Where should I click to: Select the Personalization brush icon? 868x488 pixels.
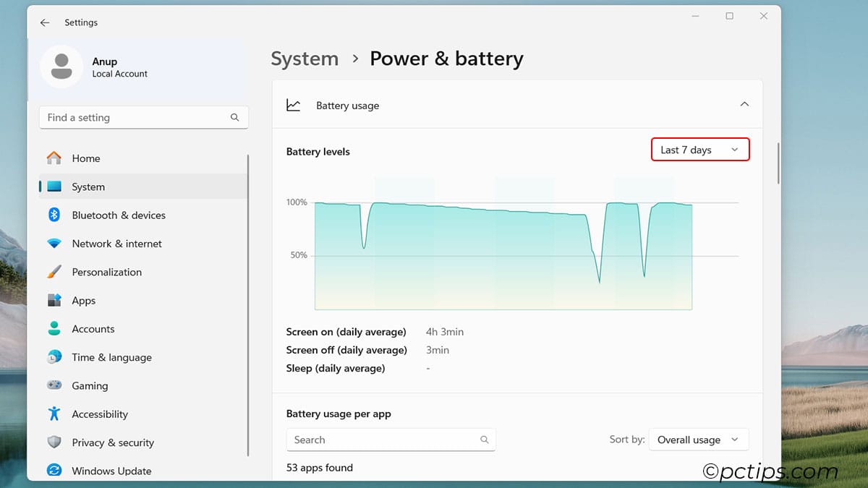pos(54,272)
